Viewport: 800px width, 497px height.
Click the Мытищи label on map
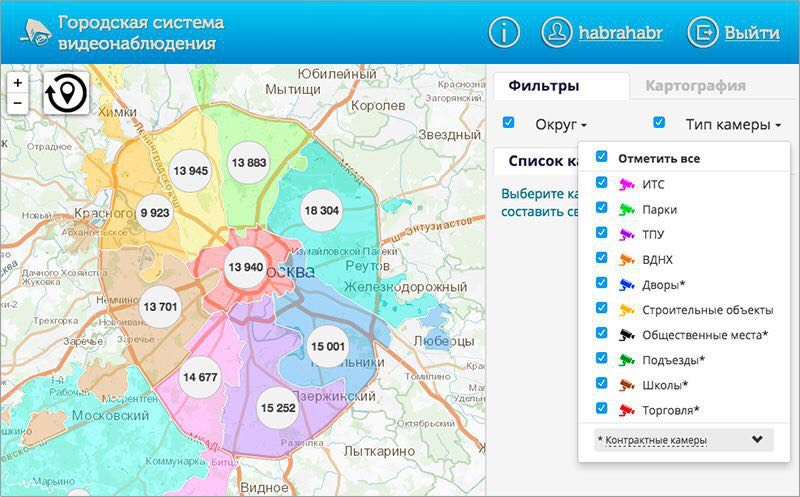[293, 90]
